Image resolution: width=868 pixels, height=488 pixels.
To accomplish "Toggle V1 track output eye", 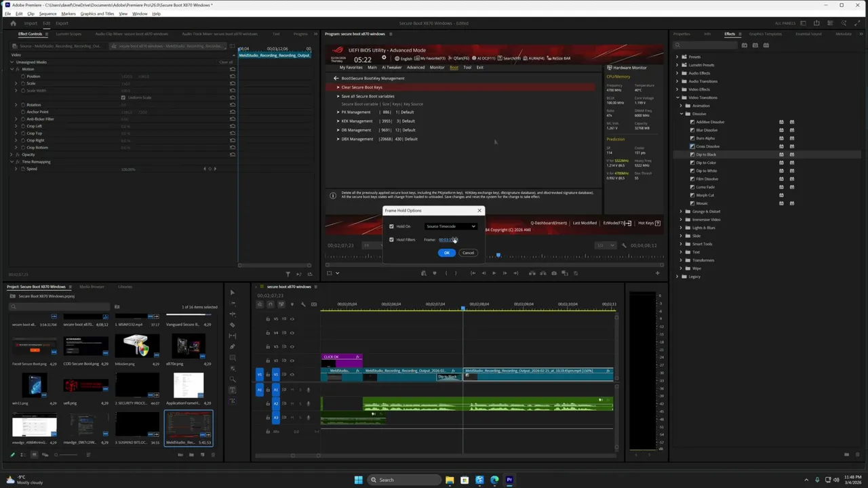I will coord(292,374).
